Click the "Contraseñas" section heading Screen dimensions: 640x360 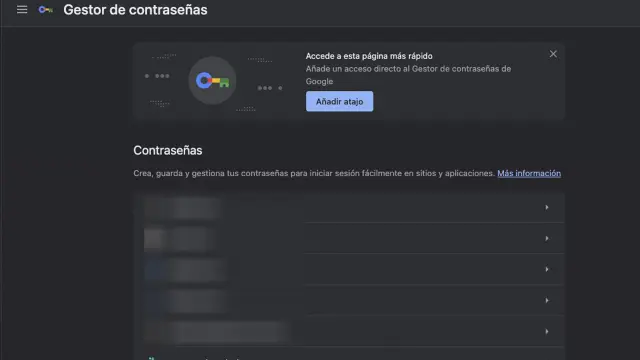click(168, 150)
